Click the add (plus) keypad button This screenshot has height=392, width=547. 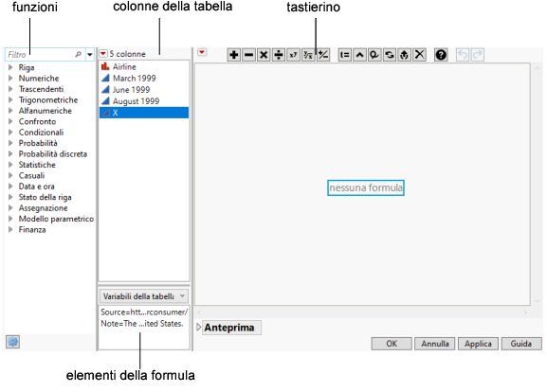[234, 55]
